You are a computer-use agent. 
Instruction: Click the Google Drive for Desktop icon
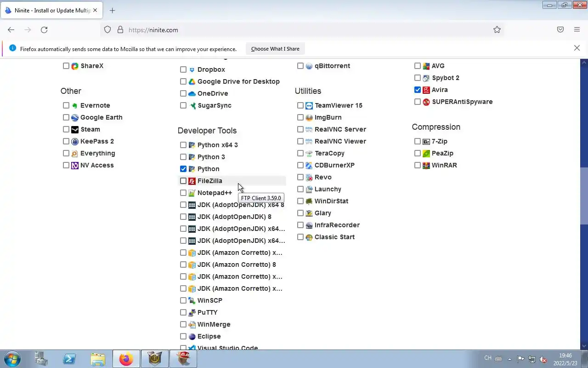coord(192,81)
